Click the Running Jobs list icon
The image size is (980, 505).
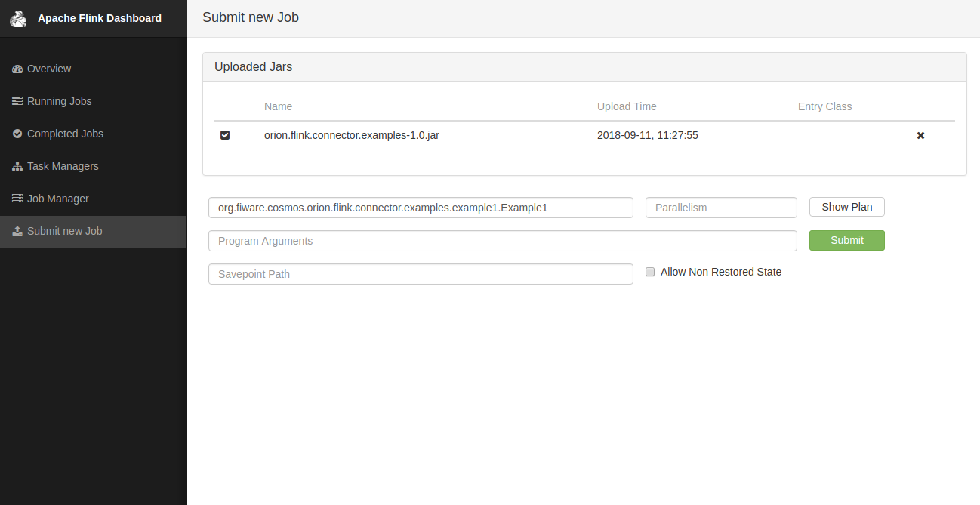pyautogui.click(x=17, y=101)
